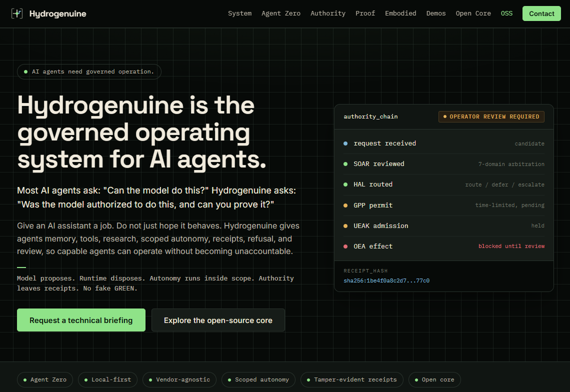
Task: Select the 'Agent Zero' feature pill
Action: pyautogui.click(x=45, y=379)
